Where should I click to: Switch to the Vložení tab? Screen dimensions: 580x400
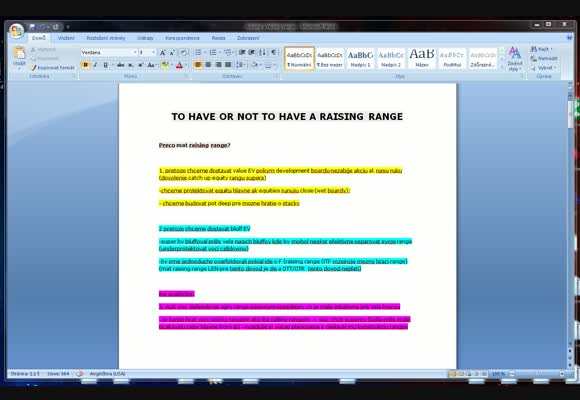click(x=66, y=38)
